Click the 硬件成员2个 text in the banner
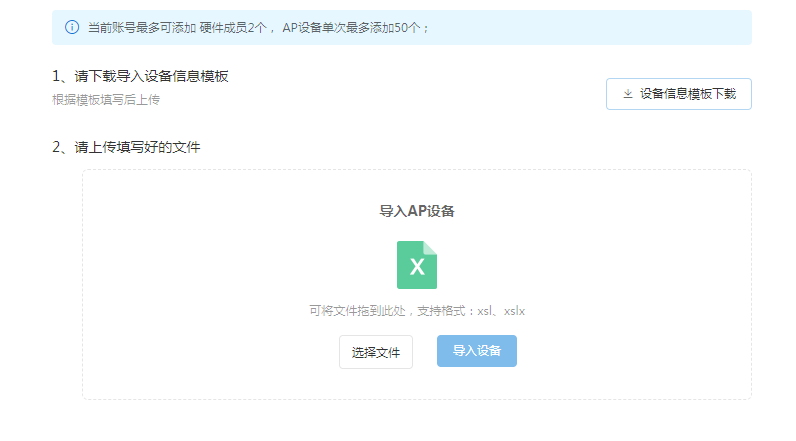The height and width of the screenshot is (441, 796). (x=232, y=27)
